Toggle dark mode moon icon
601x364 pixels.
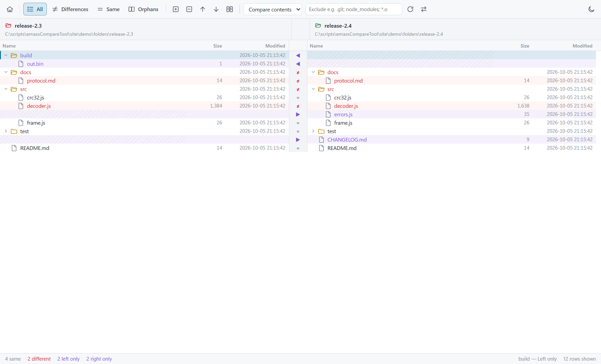click(x=591, y=9)
